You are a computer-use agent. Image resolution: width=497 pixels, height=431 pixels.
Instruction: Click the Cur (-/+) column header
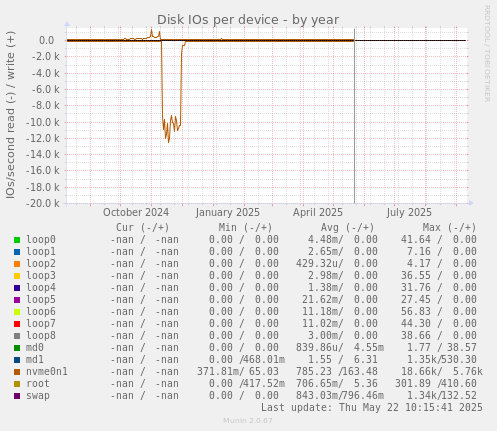pyautogui.click(x=143, y=228)
